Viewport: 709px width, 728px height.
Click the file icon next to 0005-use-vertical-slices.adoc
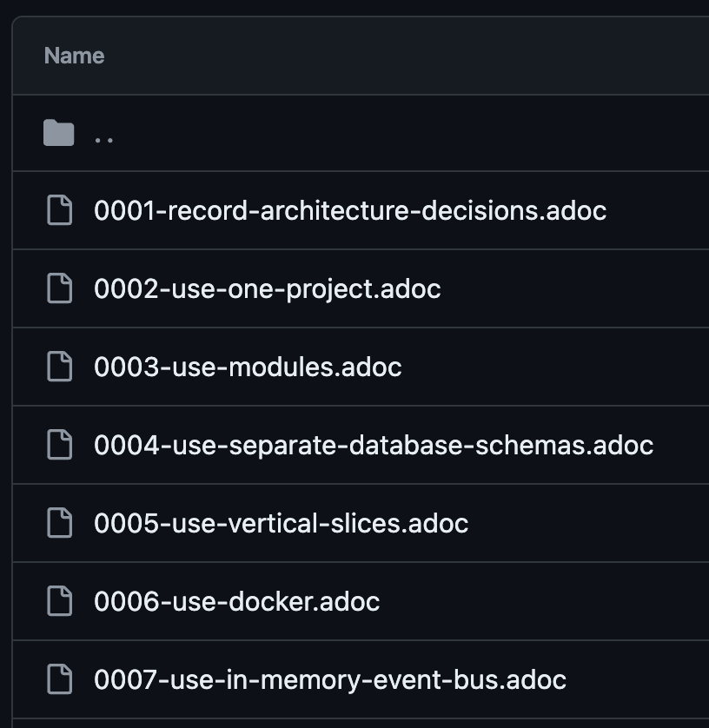(59, 523)
